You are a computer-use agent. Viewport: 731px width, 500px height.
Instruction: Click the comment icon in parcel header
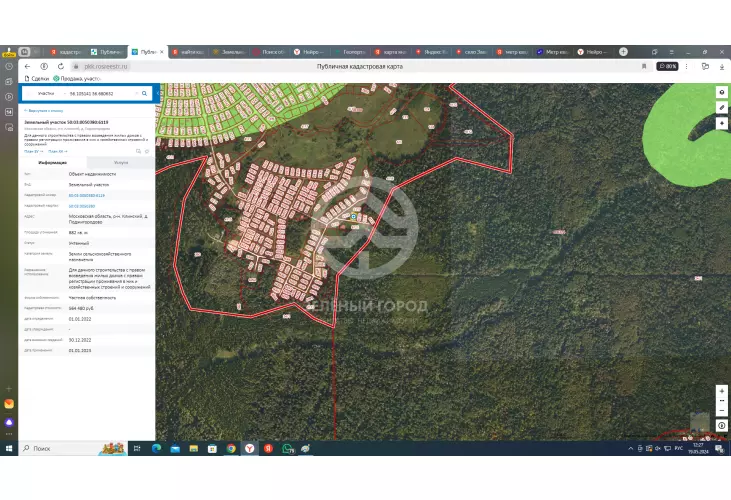tap(147, 151)
